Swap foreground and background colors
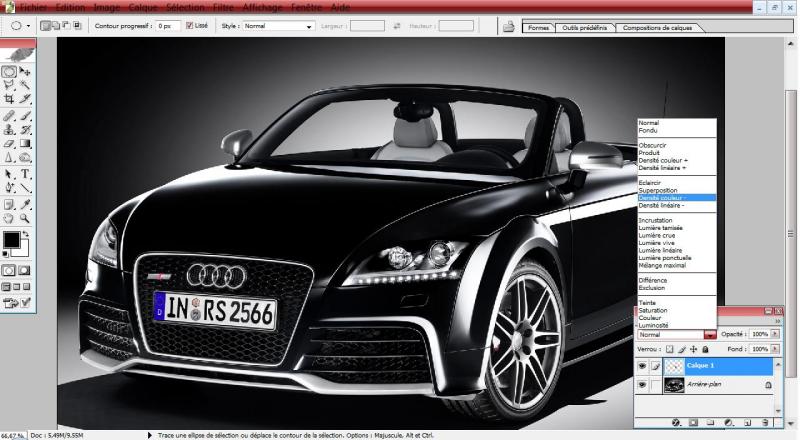Screen dimensions: 800x440 tap(26, 234)
